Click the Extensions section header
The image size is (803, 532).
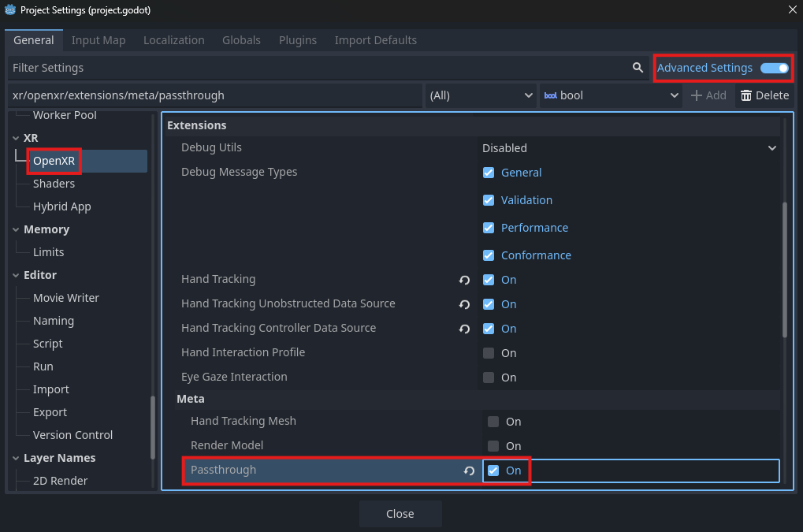coord(472,125)
